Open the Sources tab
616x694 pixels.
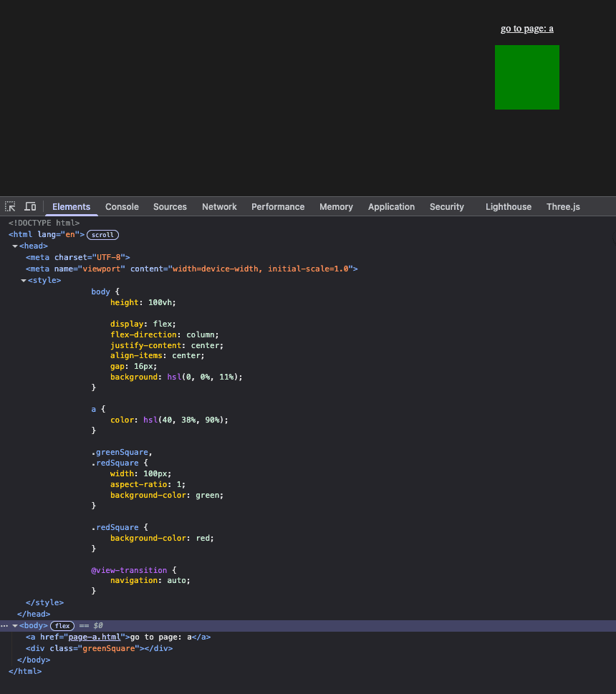click(170, 207)
